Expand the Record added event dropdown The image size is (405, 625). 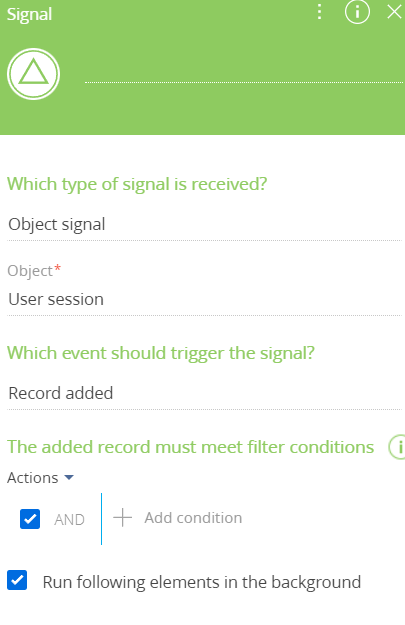pos(204,394)
